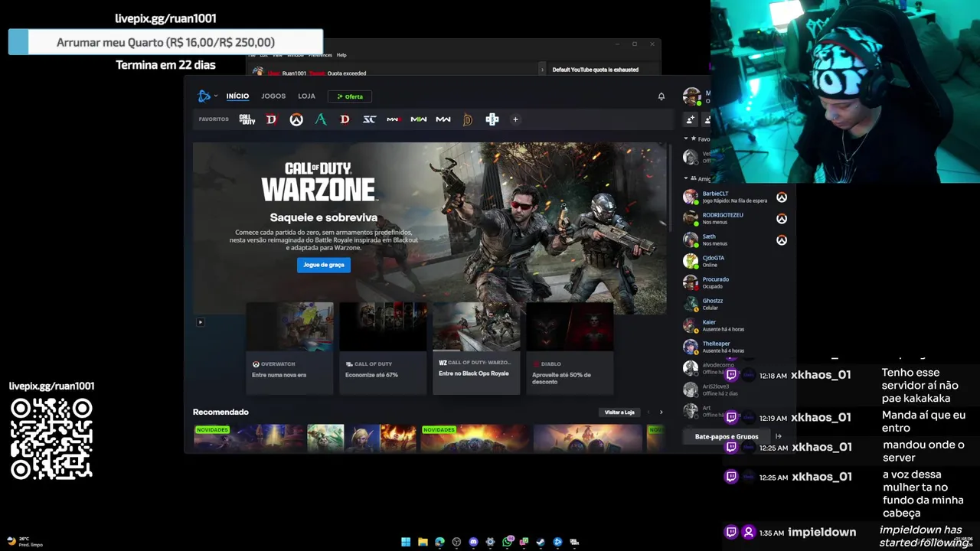Viewport: 980px width, 551px height.
Task: Click the hero banner scrollbar
Action: pos(671,187)
